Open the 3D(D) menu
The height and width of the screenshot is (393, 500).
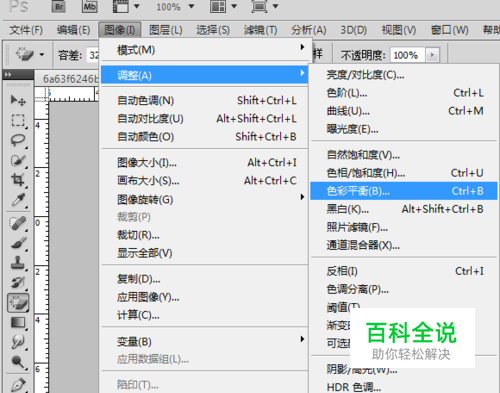pos(354,30)
